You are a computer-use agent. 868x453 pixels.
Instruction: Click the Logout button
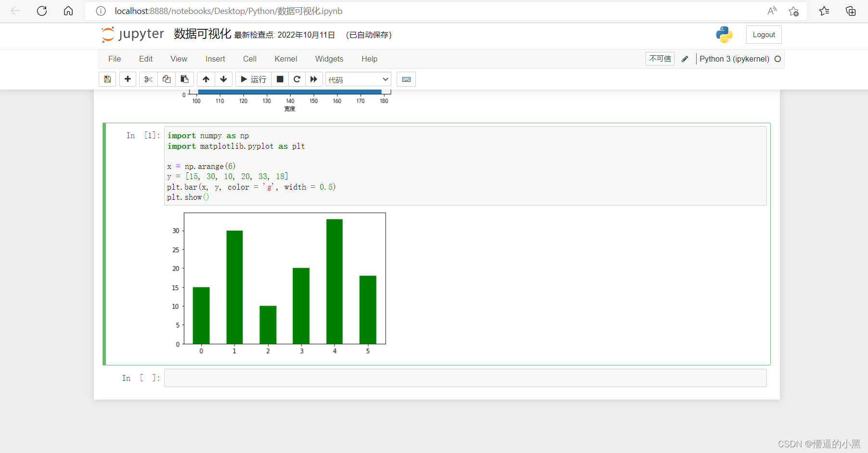764,35
